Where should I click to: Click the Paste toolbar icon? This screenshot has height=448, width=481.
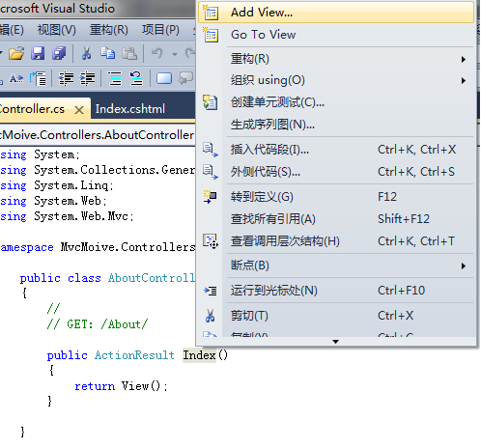pyautogui.click(x=129, y=53)
